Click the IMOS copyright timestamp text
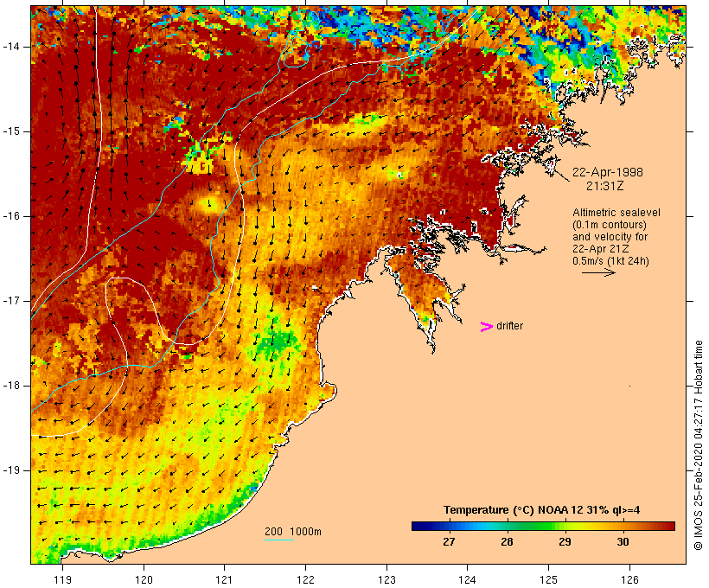 point(699,445)
